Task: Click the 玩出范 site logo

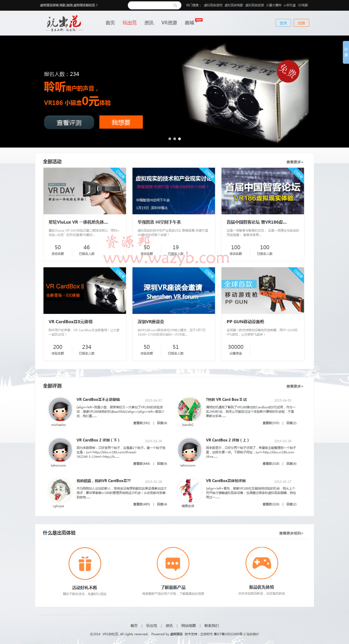Action: click(64, 23)
